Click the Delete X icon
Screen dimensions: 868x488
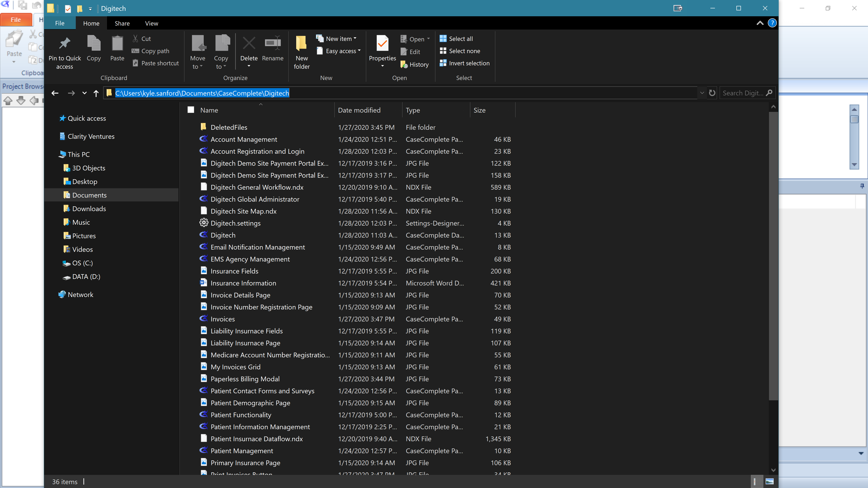(249, 43)
